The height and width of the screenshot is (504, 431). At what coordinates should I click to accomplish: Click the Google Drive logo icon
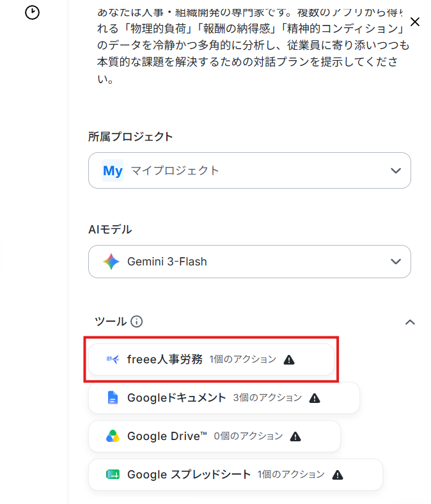(113, 436)
